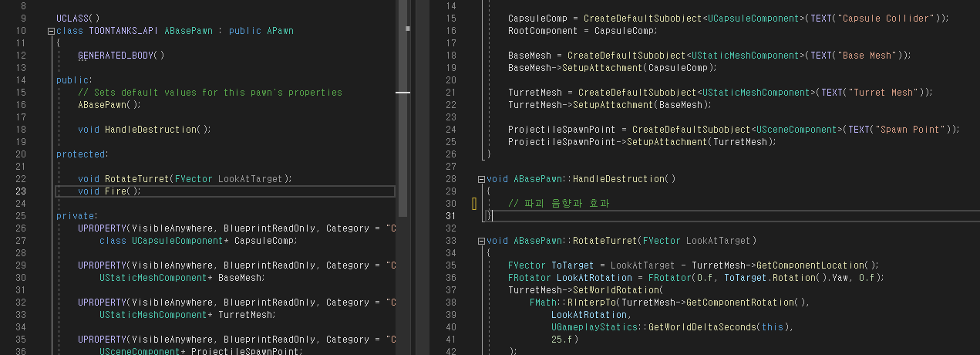The image size is (980, 355).
Task: Click the APawn base class name
Action: tap(279, 31)
